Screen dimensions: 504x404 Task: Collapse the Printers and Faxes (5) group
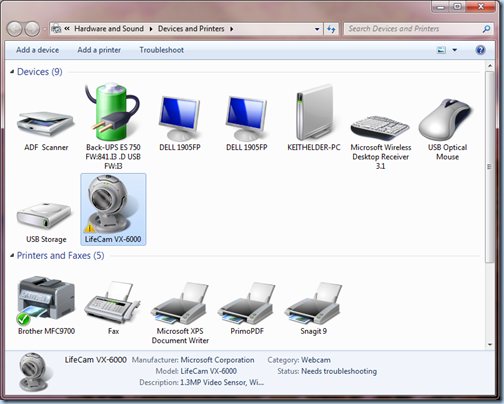click(x=12, y=256)
